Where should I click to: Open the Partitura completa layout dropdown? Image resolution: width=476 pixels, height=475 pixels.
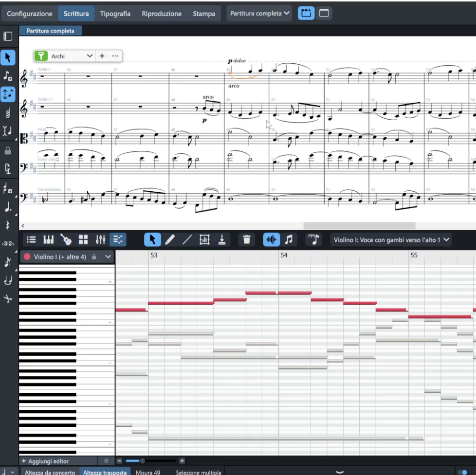pos(260,14)
